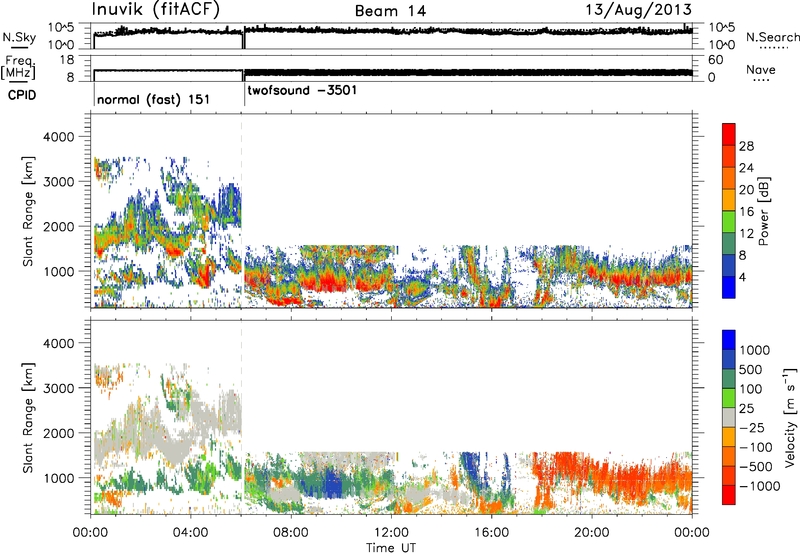The image size is (800, 554).
Task: Click the date label '13/Aug/2013'
Action: point(638,9)
